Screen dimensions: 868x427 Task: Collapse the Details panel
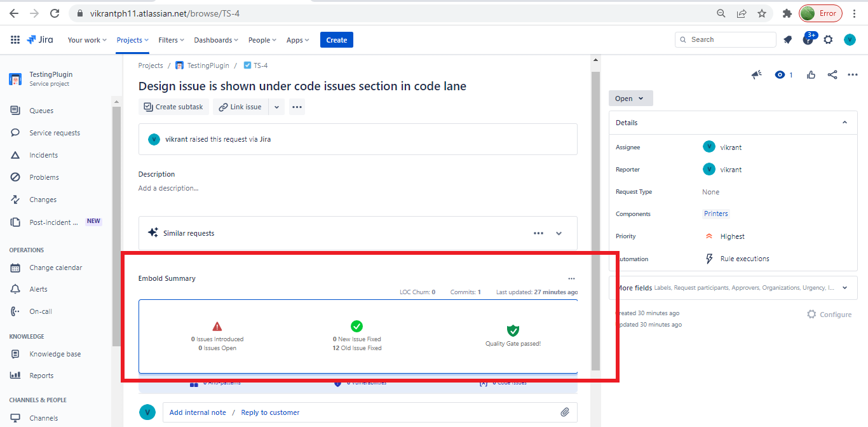point(844,122)
